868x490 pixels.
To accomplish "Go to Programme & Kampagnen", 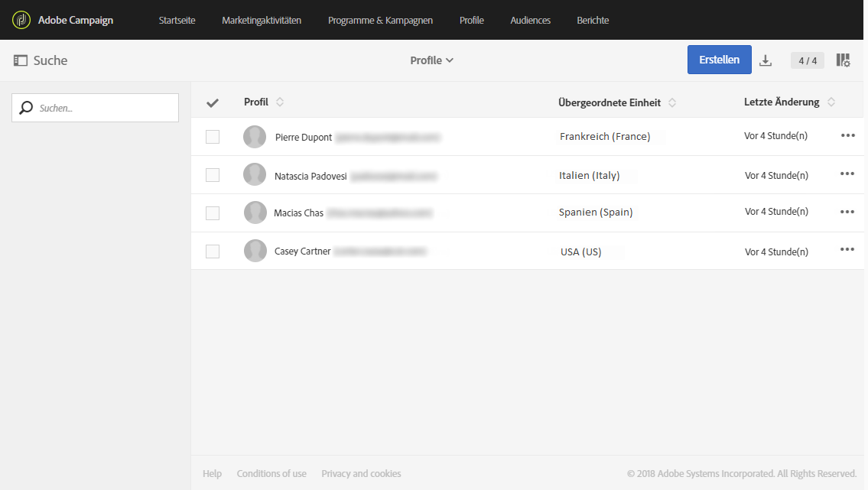I will tap(380, 20).
